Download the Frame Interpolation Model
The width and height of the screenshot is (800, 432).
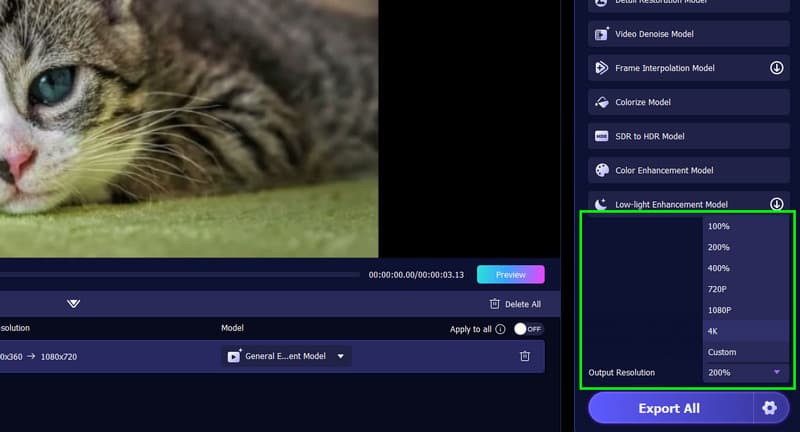(776, 68)
